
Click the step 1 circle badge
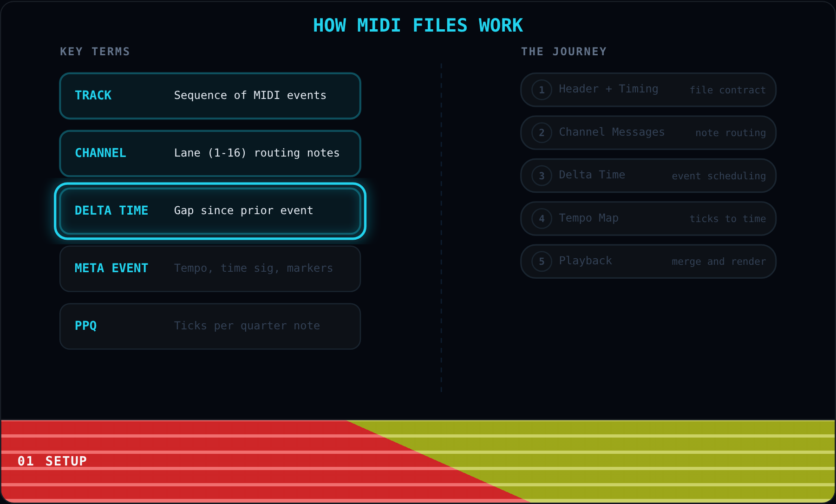point(542,90)
